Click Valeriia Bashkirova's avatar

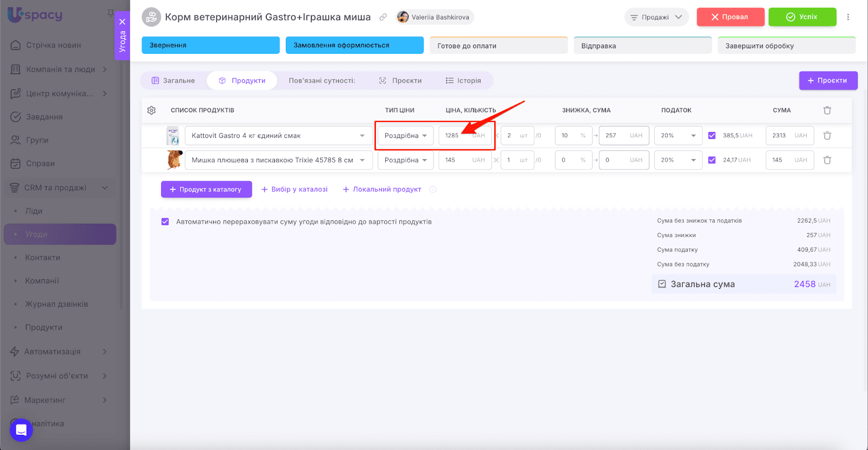pyautogui.click(x=403, y=17)
